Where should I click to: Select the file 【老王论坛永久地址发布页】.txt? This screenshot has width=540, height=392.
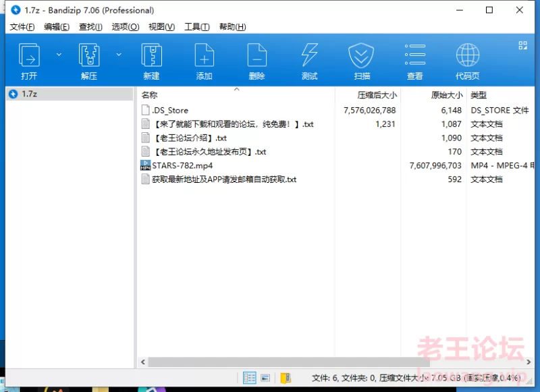coord(209,152)
